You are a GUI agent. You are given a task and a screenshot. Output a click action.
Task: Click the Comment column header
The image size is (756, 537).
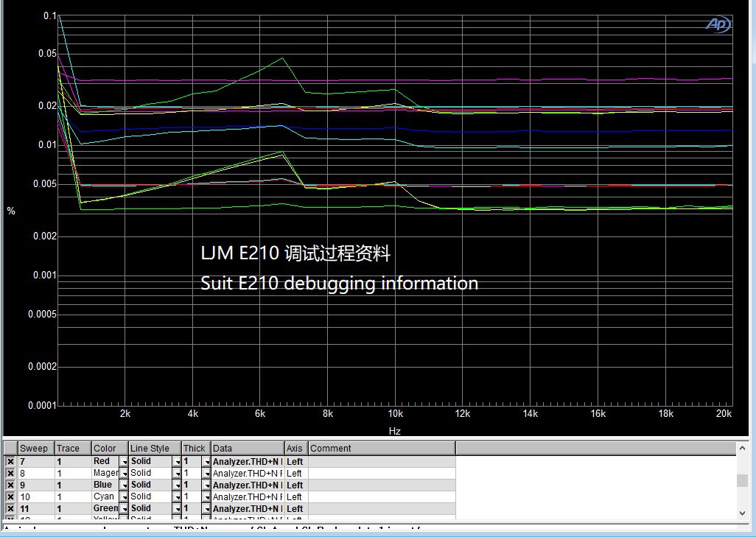pyautogui.click(x=382, y=449)
